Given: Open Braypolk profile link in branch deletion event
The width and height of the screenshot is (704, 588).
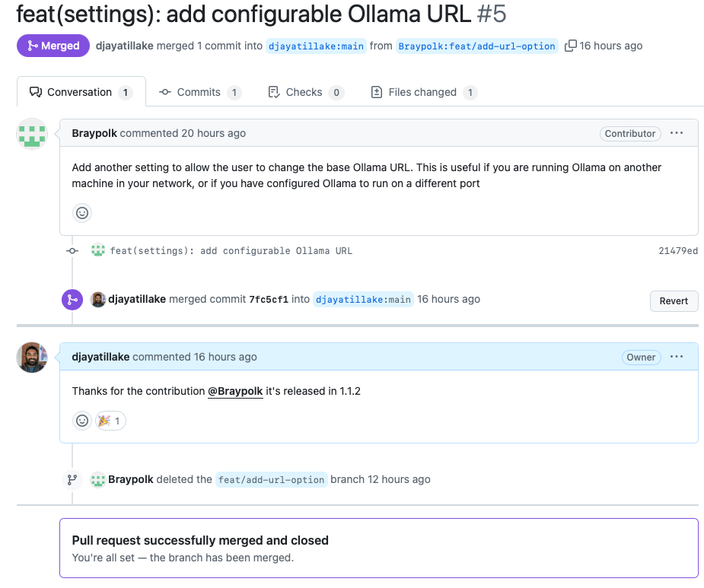Looking at the screenshot, I should click(x=131, y=479).
